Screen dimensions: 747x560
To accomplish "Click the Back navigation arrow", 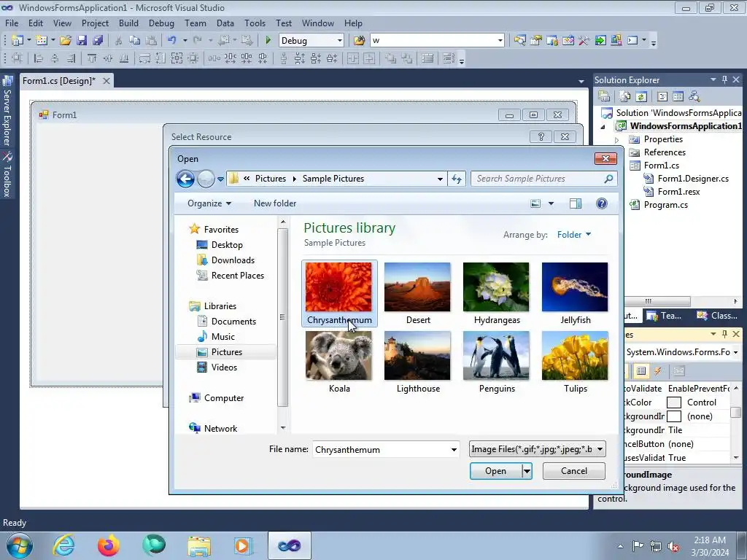I will coord(186,179).
